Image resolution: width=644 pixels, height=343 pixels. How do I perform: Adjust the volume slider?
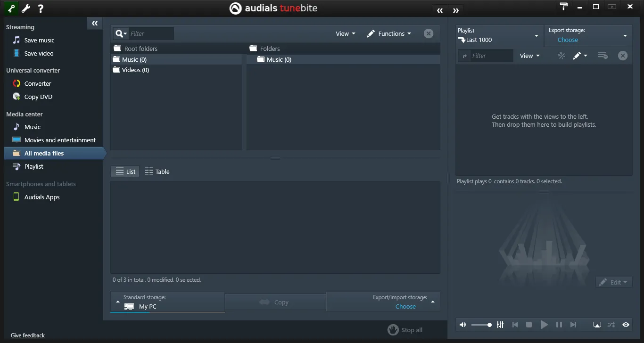tap(481, 325)
